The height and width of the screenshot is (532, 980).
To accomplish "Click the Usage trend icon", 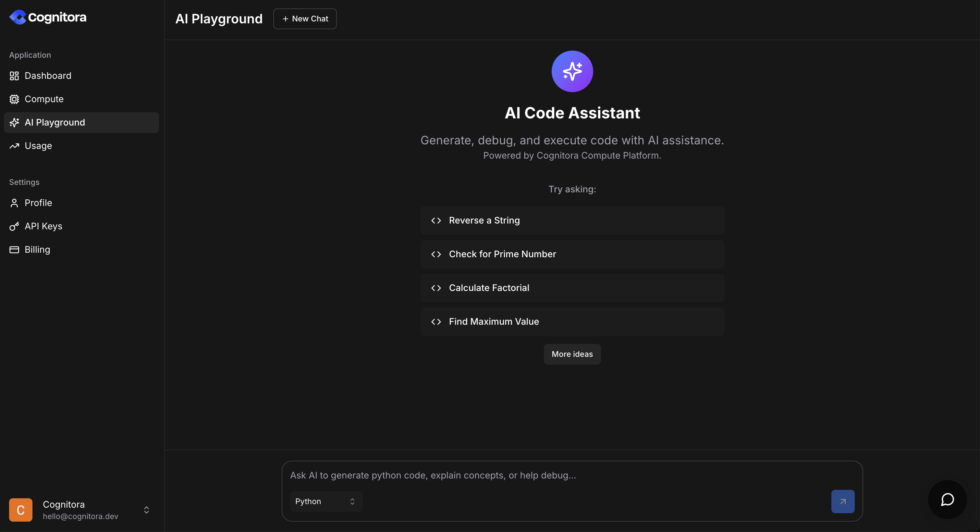I will (x=14, y=146).
